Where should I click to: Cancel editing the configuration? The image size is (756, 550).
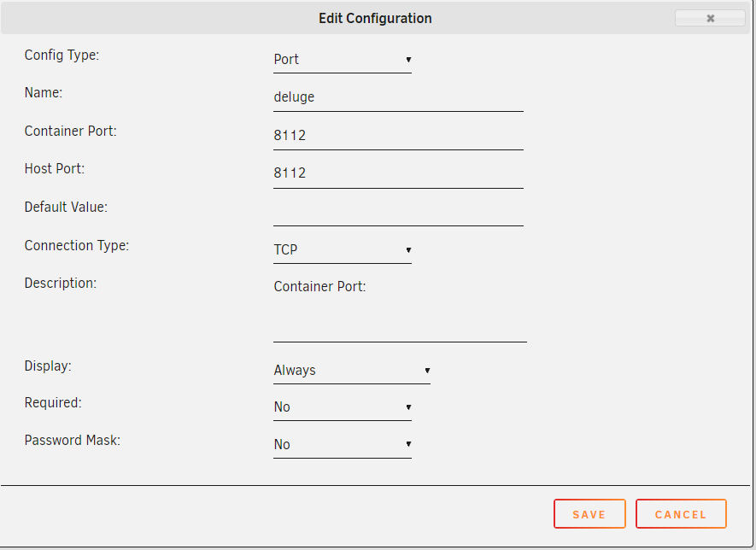[681, 514]
